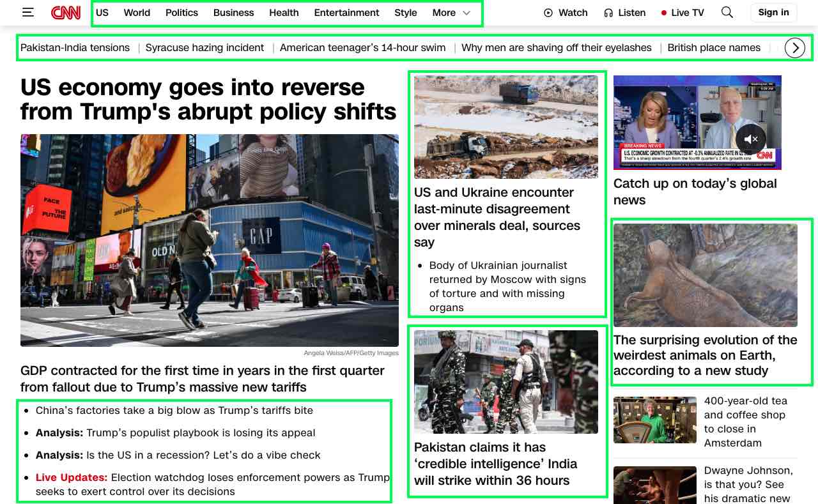Select Entertainment in the nav bar
The image size is (818, 504).
click(x=346, y=13)
